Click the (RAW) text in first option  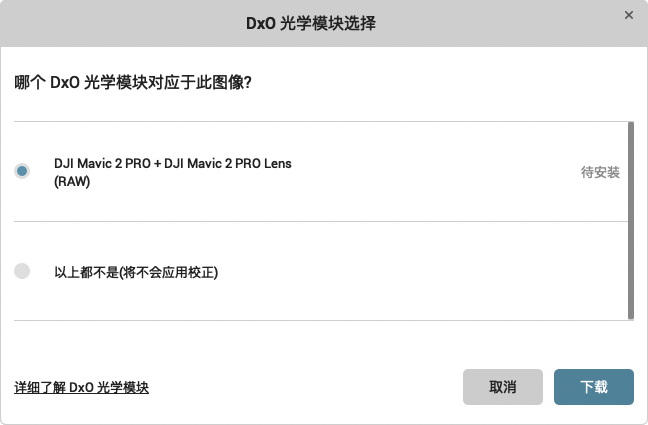[x=72, y=181]
